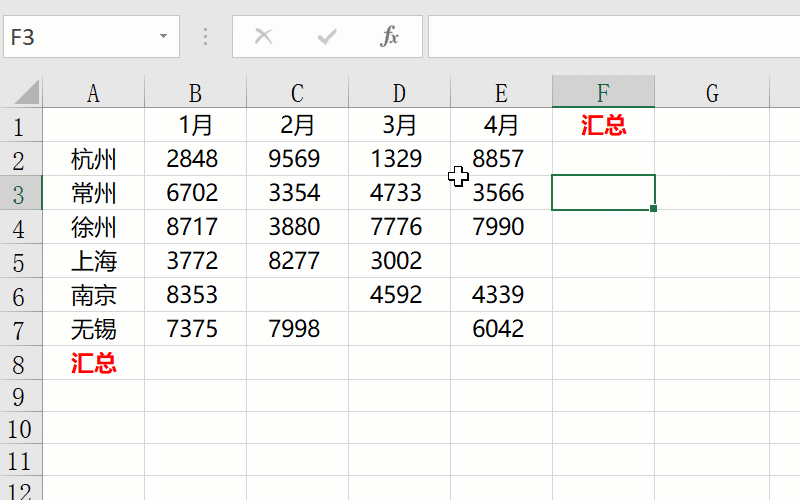Click cell containing 8353
Viewport: 800px width, 500px height.
click(x=195, y=295)
